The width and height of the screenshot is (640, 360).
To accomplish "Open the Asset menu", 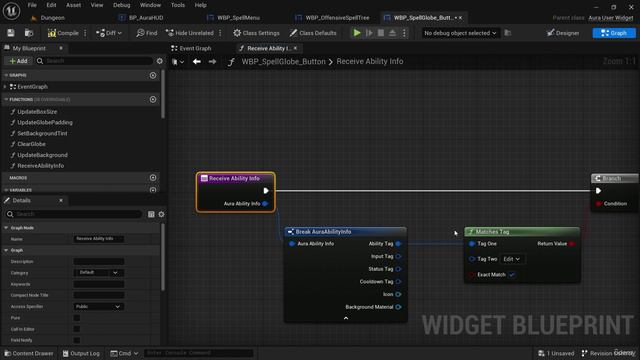I will coord(73,5).
